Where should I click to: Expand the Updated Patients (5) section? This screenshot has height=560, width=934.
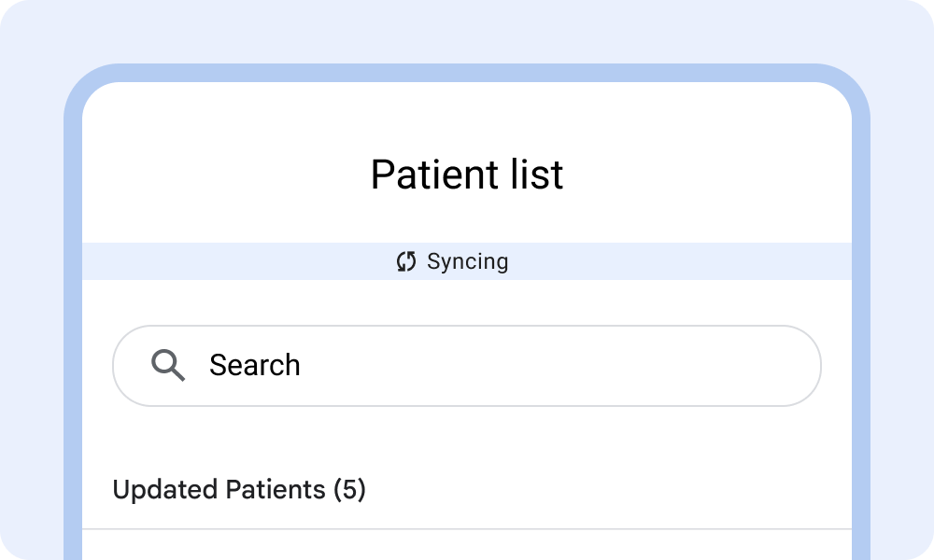point(241,489)
